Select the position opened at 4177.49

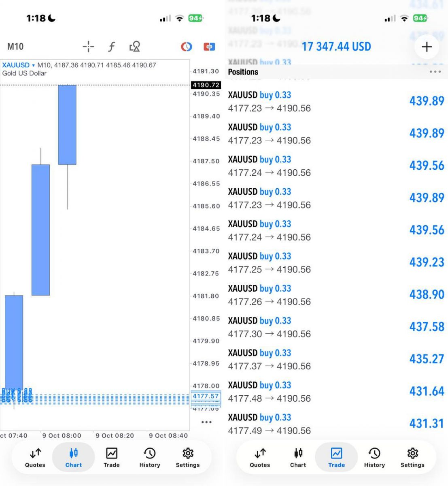click(336, 424)
